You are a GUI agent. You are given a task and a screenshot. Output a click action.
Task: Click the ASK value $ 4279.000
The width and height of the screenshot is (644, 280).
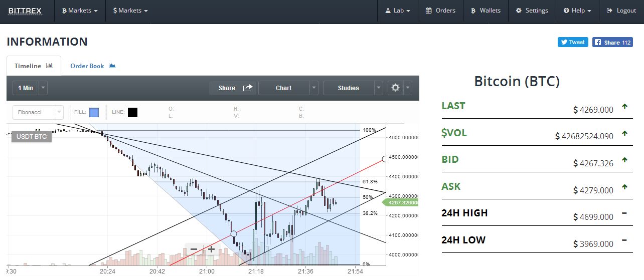[x=593, y=190]
